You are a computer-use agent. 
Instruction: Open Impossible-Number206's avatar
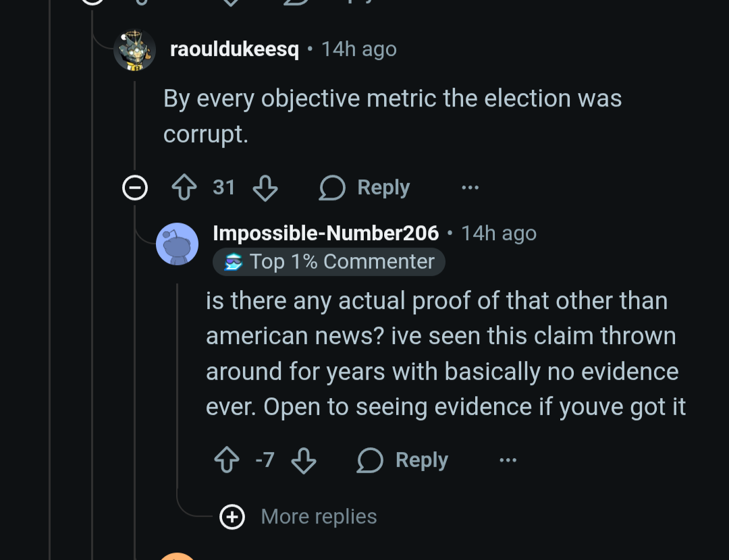(177, 244)
